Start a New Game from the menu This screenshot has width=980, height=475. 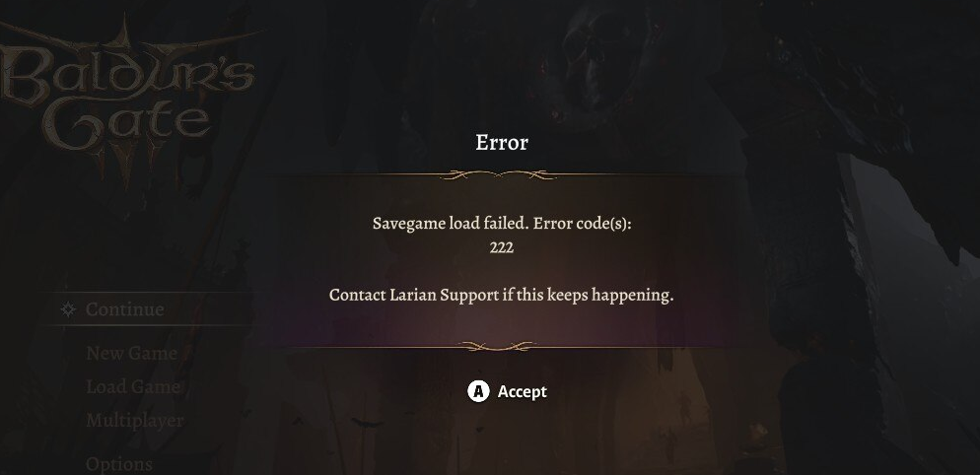(x=132, y=353)
